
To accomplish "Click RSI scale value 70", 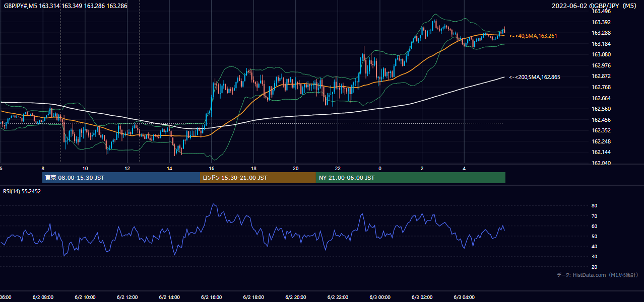I will click(594, 216).
